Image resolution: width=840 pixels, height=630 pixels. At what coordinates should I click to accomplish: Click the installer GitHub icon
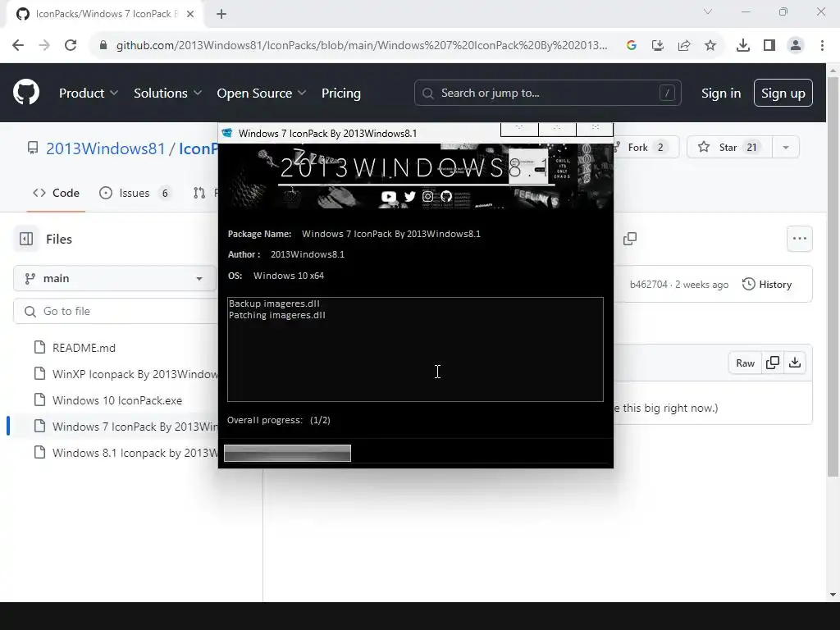(x=446, y=197)
